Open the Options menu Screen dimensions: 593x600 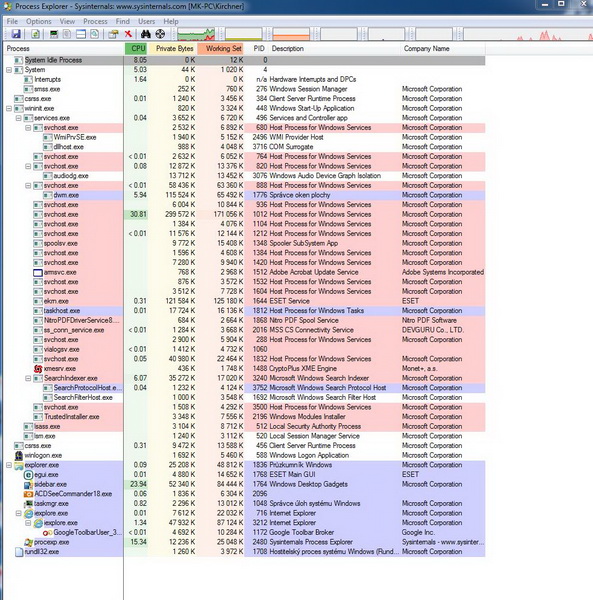coord(39,21)
